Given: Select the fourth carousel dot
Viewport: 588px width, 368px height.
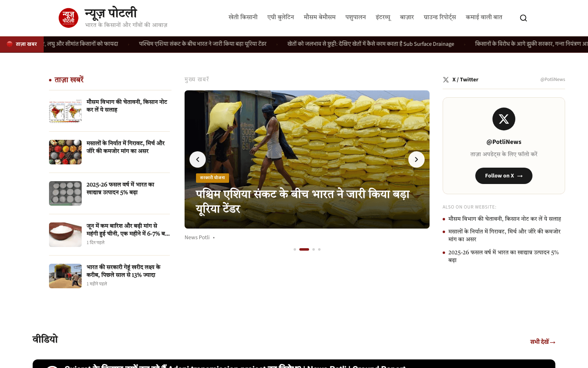Looking at the screenshot, I should pyautogui.click(x=319, y=249).
